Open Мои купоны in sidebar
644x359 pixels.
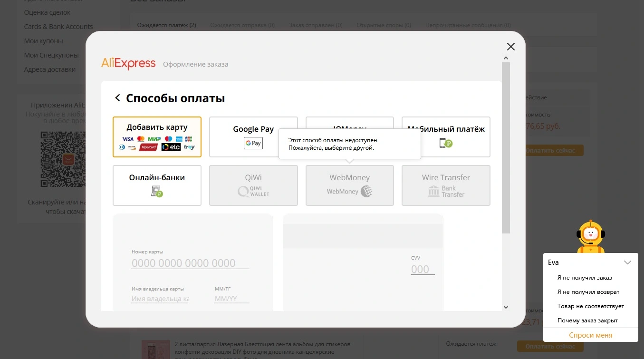pos(44,41)
